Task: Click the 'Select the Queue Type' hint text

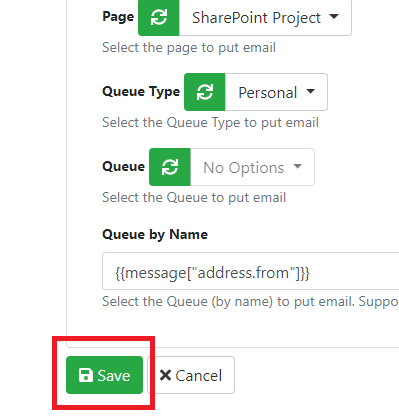Action: click(x=210, y=123)
